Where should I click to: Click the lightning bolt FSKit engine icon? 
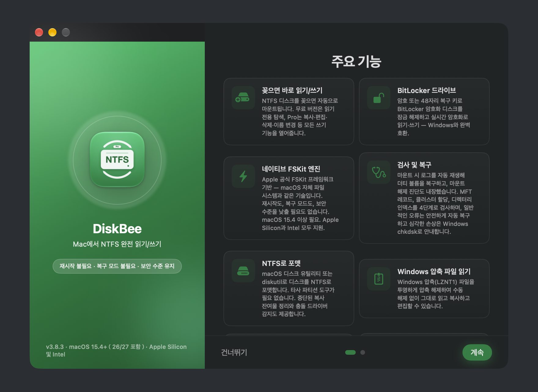243,176
